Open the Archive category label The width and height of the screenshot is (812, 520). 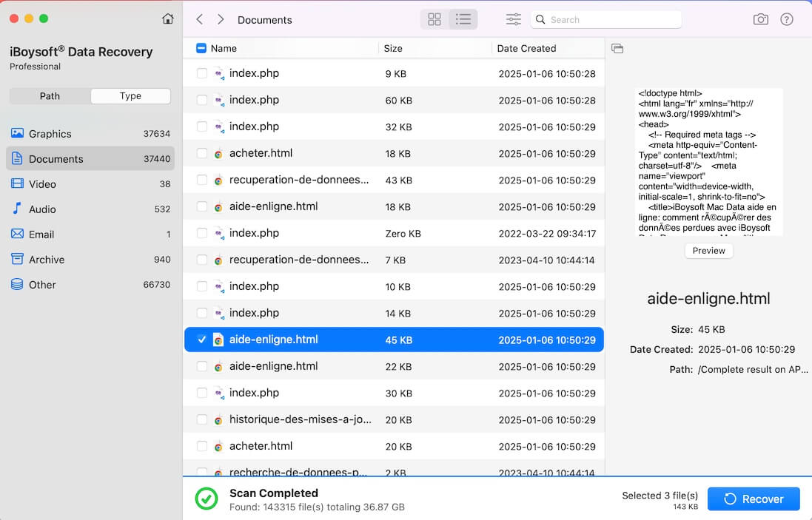click(x=47, y=260)
